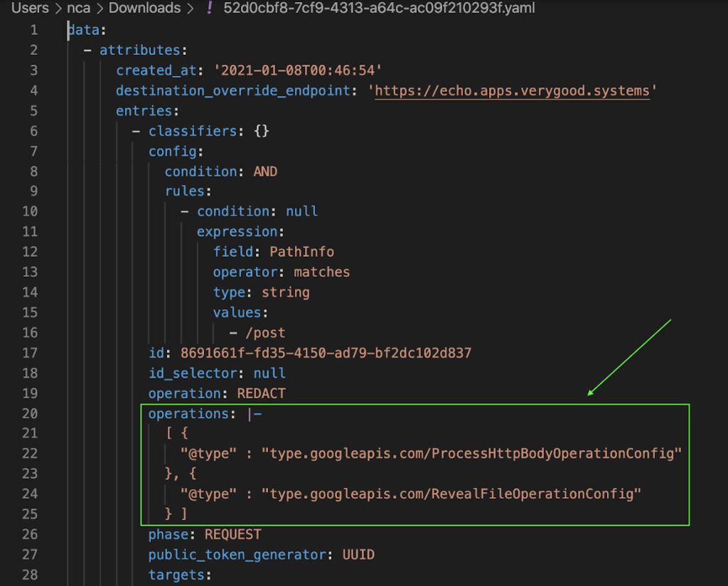Click the PathInfo field value
Screen dimensions: 728x586
coord(301,252)
